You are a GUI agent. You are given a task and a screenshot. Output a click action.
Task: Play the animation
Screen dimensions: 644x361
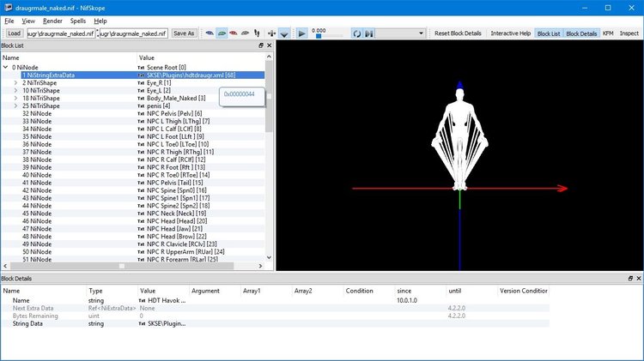302,33
